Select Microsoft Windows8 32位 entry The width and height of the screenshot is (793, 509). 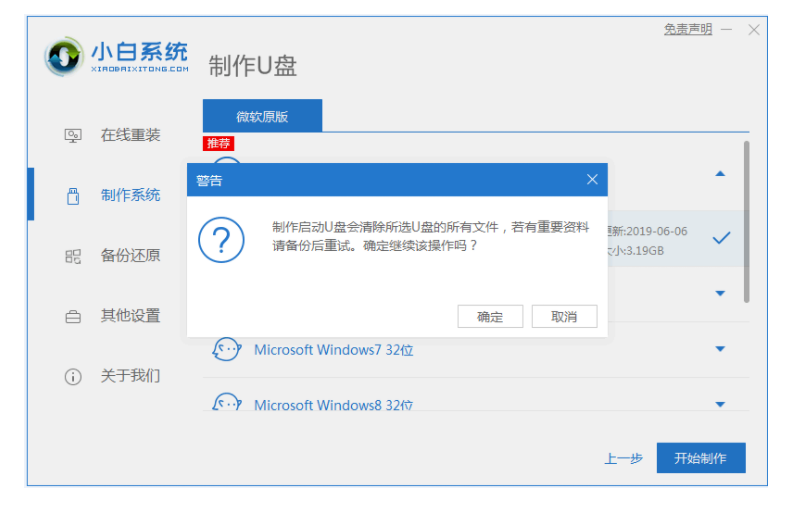click(x=333, y=405)
